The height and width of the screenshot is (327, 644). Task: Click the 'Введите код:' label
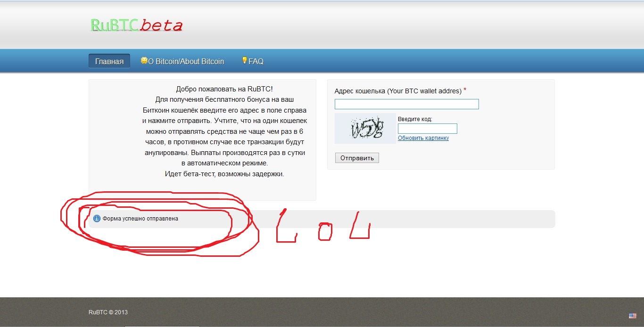[x=415, y=119]
